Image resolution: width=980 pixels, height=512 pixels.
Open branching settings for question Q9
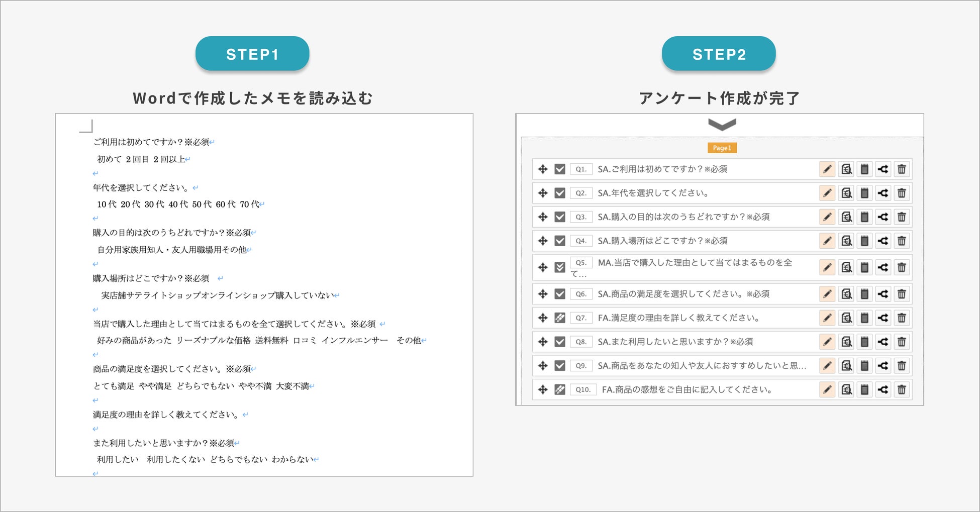(883, 366)
